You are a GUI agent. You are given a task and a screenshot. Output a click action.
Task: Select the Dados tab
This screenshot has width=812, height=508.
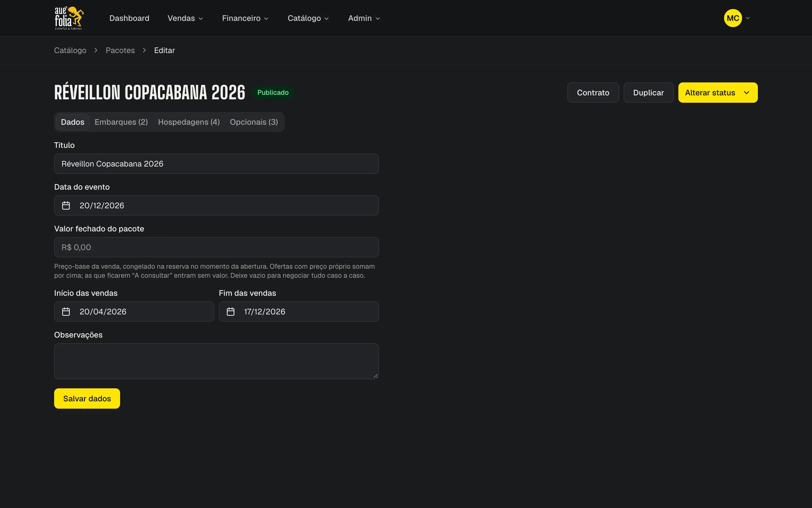point(72,122)
